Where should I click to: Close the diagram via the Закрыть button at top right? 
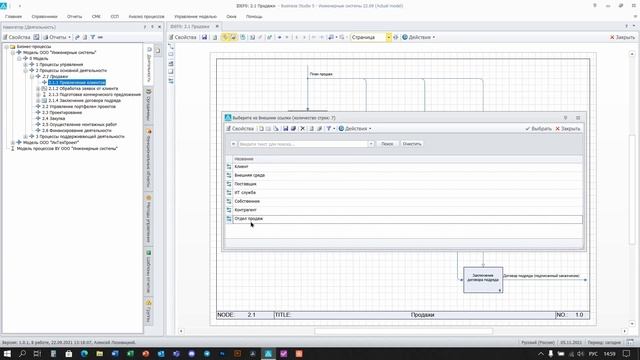622,37
